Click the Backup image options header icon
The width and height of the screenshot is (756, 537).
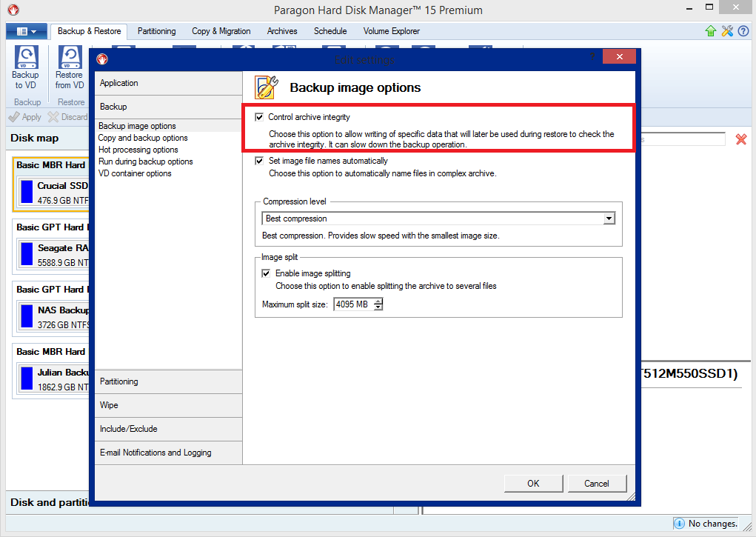pos(267,87)
